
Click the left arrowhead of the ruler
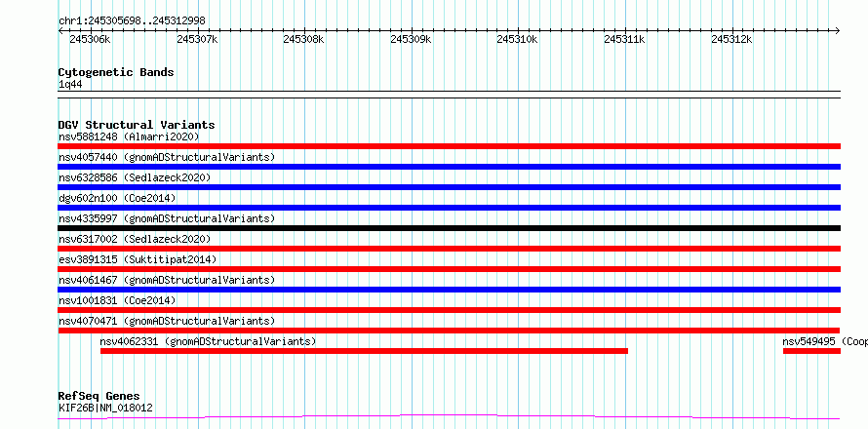[60, 31]
